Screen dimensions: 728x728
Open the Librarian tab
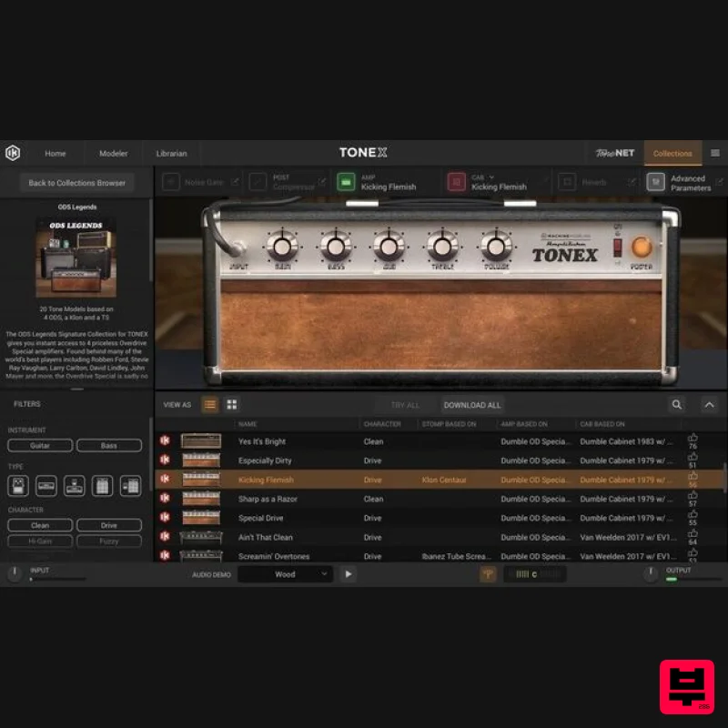pyautogui.click(x=171, y=153)
